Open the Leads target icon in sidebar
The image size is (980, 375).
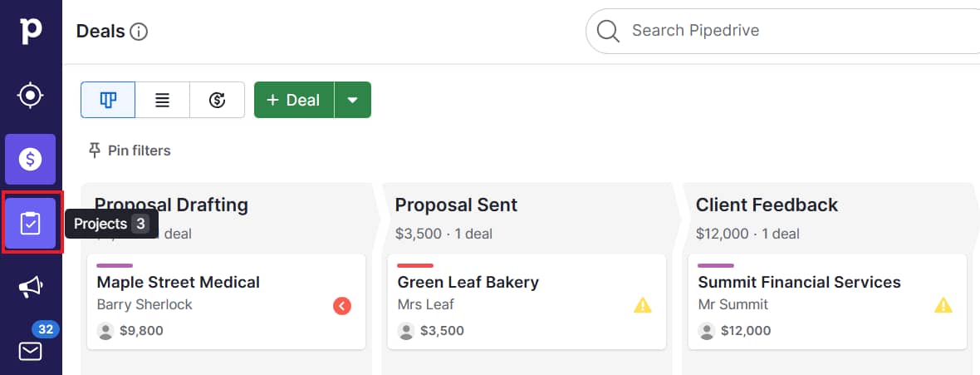click(31, 96)
